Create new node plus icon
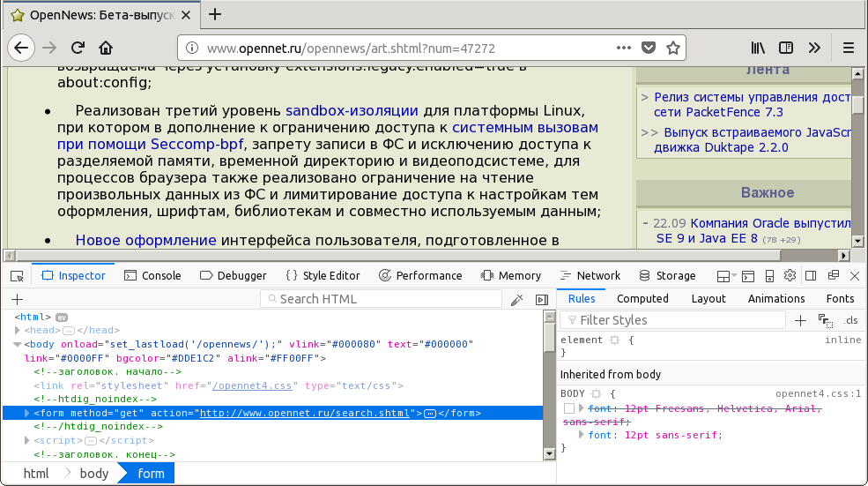This screenshot has height=486, width=868. [x=17, y=299]
